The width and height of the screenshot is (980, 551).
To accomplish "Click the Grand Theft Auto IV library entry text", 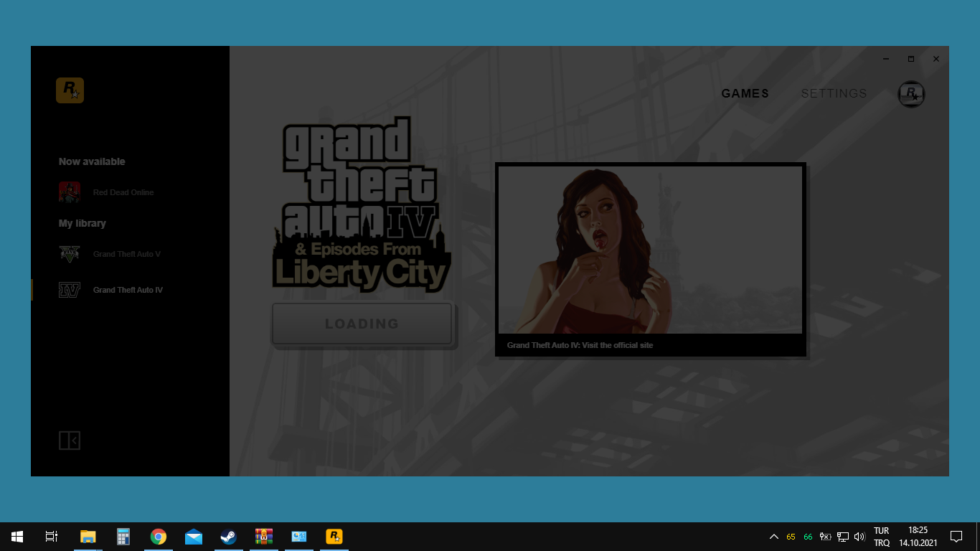I will click(128, 290).
